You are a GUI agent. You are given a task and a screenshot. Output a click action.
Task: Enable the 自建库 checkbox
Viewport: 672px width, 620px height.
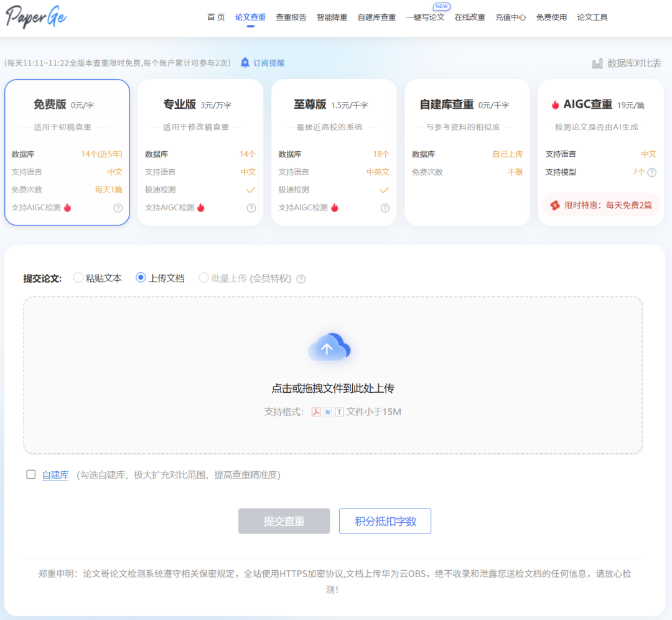pos(31,474)
